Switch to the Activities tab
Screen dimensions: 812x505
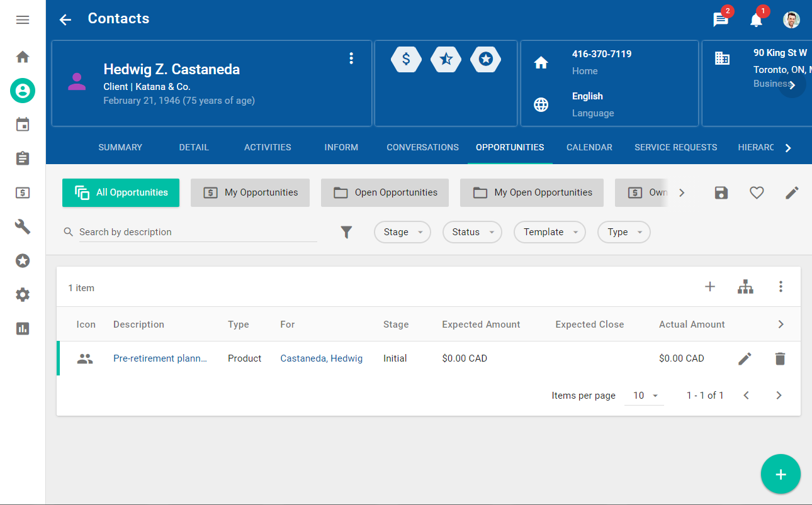pyautogui.click(x=268, y=147)
